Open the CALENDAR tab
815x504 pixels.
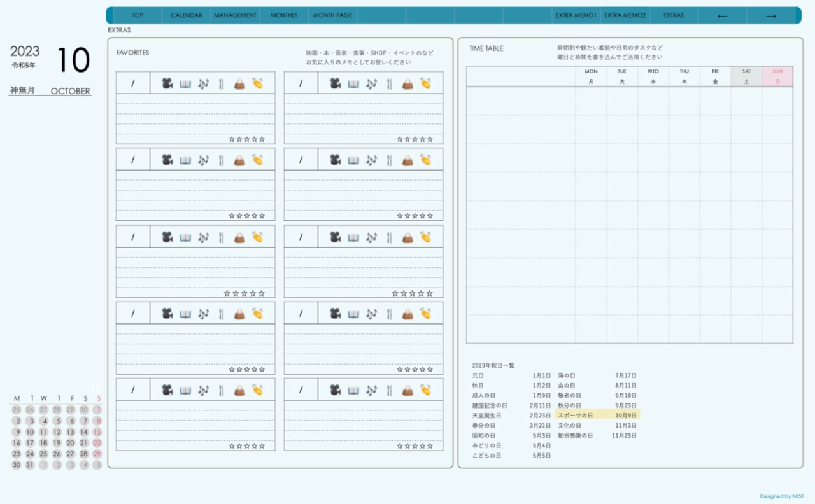[186, 15]
